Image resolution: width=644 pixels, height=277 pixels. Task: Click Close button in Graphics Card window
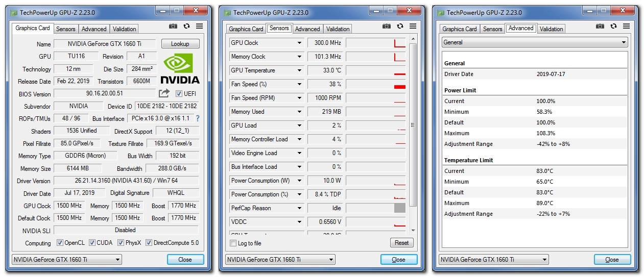[185, 260]
